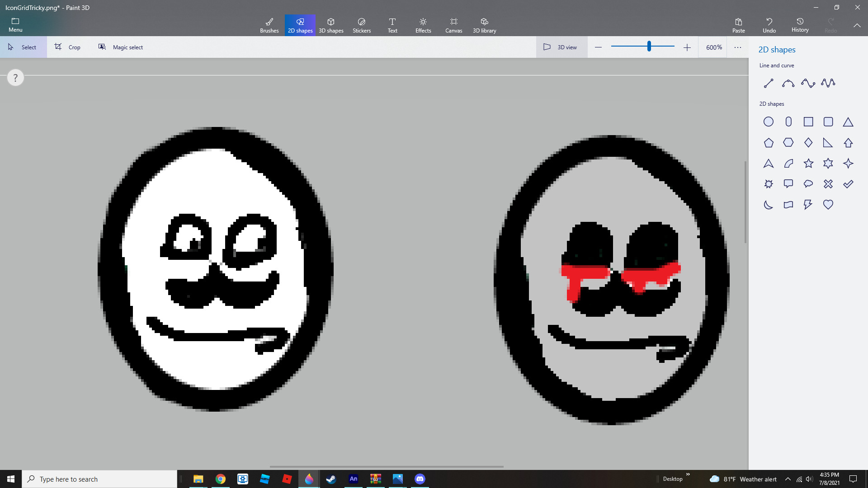The height and width of the screenshot is (488, 868).
Task: Choose the checkmark shape
Action: pos(848,184)
